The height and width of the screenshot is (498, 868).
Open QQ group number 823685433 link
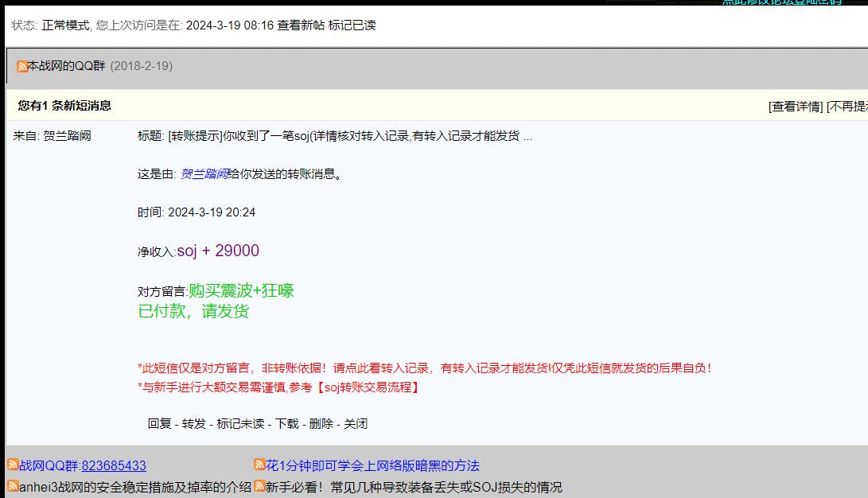(114, 465)
